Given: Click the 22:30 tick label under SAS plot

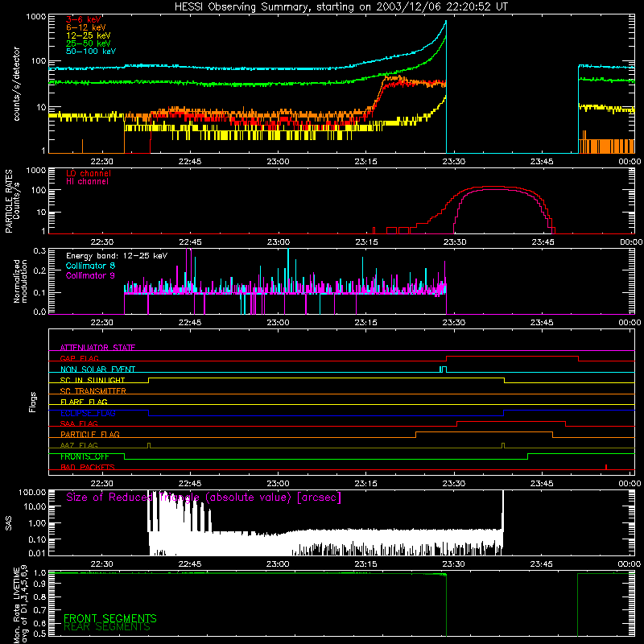Looking at the screenshot, I should point(102,564).
